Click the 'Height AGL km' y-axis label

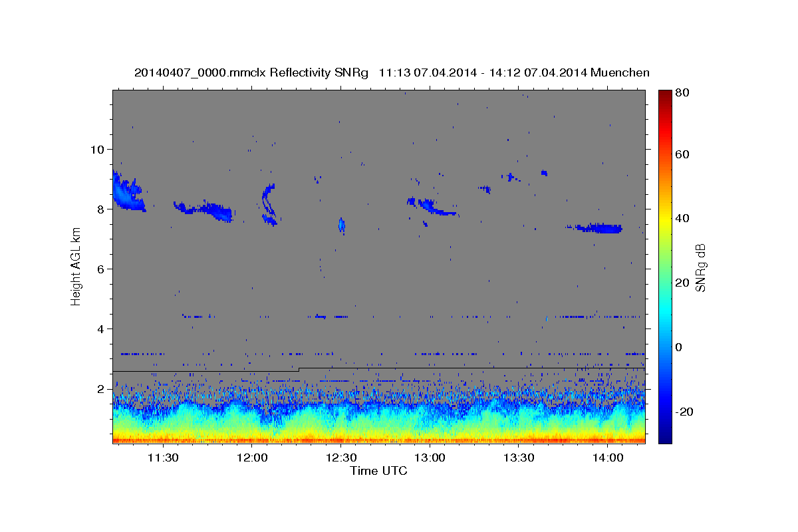76,267
